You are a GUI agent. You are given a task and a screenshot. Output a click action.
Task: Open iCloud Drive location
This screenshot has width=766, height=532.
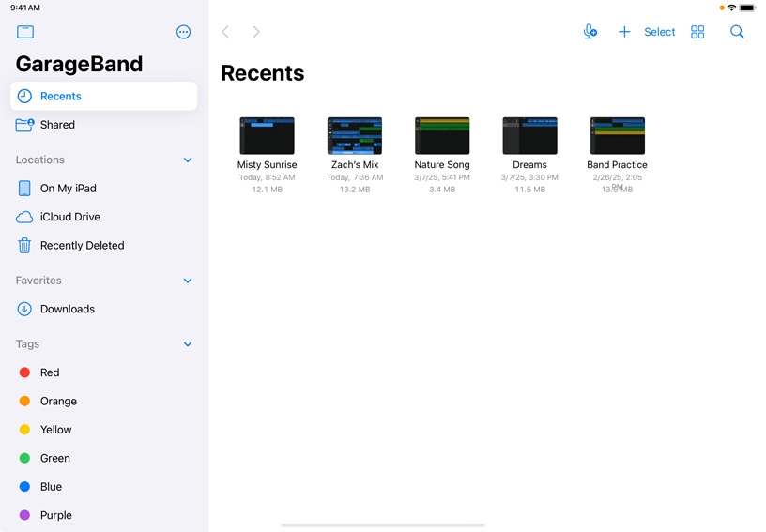click(x=69, y=217)
